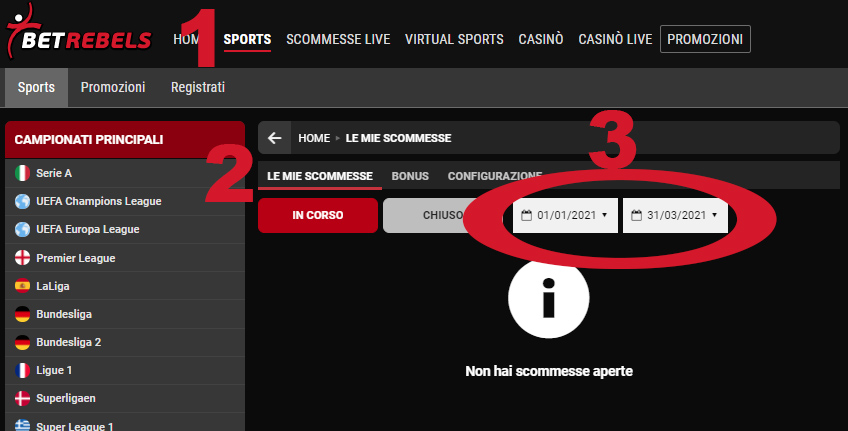
Task: Click the Denmark flag next to Superligaen
Action: [x=22, y=399]
